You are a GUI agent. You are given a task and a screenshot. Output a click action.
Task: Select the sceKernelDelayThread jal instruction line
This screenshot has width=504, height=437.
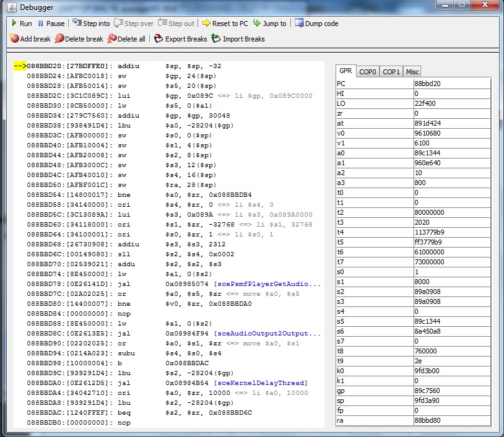click(167, 383)
